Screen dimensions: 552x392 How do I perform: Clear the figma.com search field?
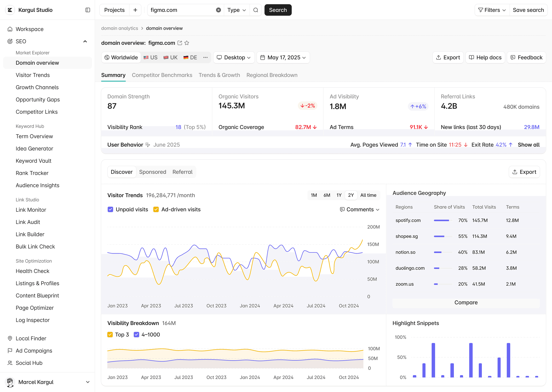(218, 10)
